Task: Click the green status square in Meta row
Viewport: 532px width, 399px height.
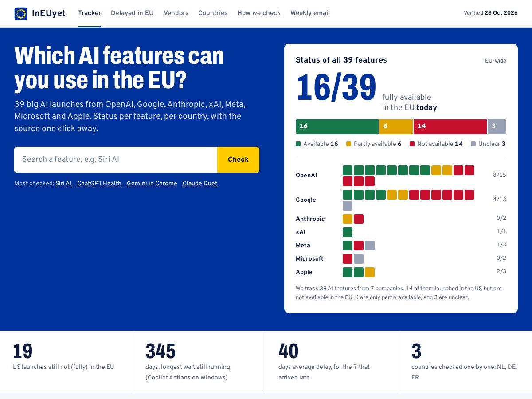Action: tap(348, 246)
